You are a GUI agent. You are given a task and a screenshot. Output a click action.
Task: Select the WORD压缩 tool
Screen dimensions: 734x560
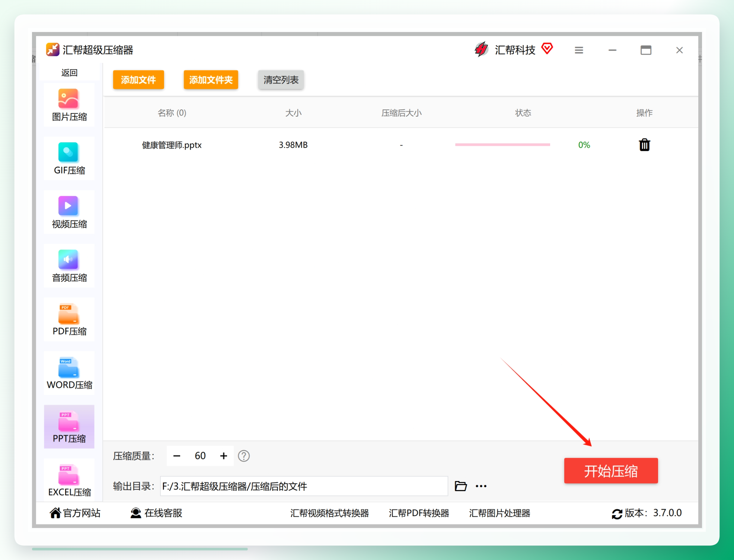[69, 373]
